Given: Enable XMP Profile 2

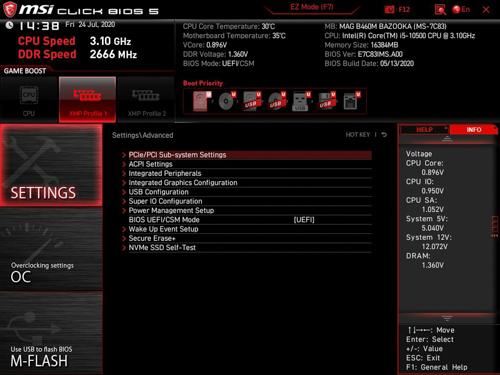Looking at the screenshot, I should pos(146,100).
